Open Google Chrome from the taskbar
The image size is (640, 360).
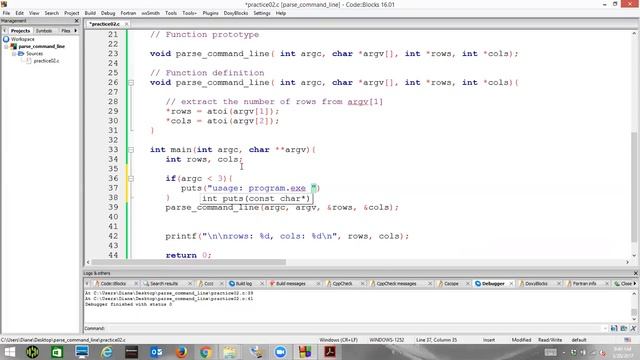click(206, 352)
